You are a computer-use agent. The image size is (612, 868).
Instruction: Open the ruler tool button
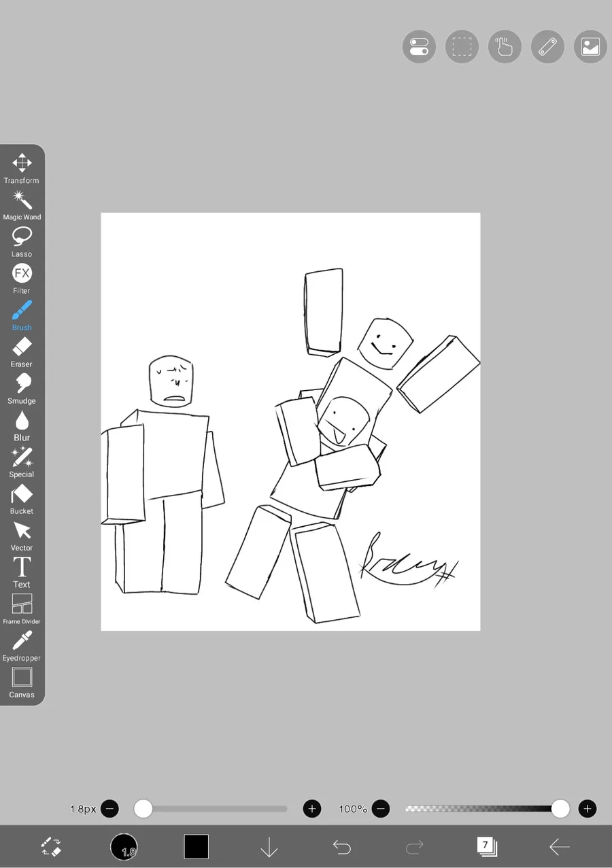[547, 47]
